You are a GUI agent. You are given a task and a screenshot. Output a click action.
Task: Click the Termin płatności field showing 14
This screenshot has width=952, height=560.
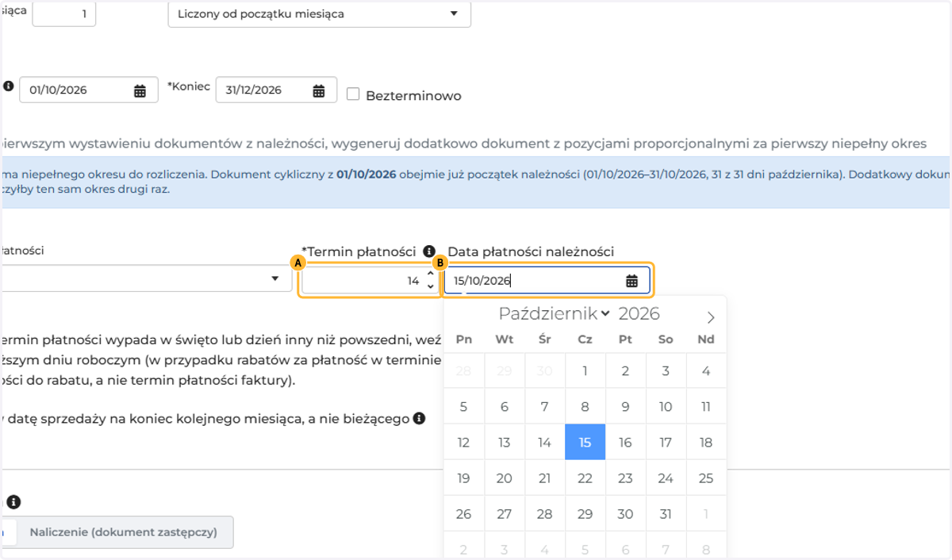coord(370,281)
